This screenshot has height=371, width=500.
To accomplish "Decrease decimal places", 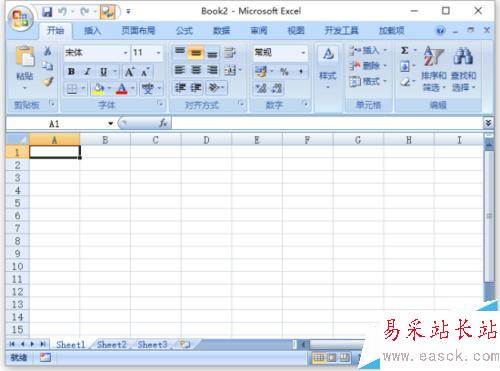I will coord(276,88).
